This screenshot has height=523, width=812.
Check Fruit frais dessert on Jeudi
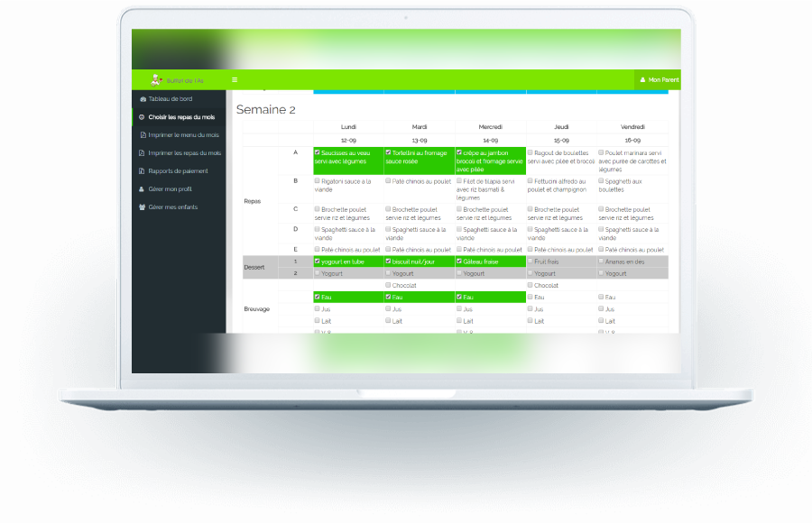point(531,261)
